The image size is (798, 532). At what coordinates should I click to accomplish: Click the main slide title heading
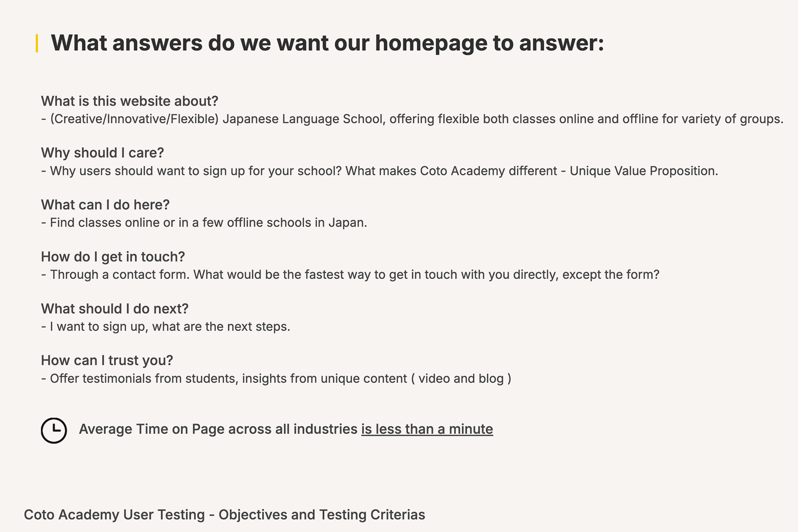click(x=327, y=43)
